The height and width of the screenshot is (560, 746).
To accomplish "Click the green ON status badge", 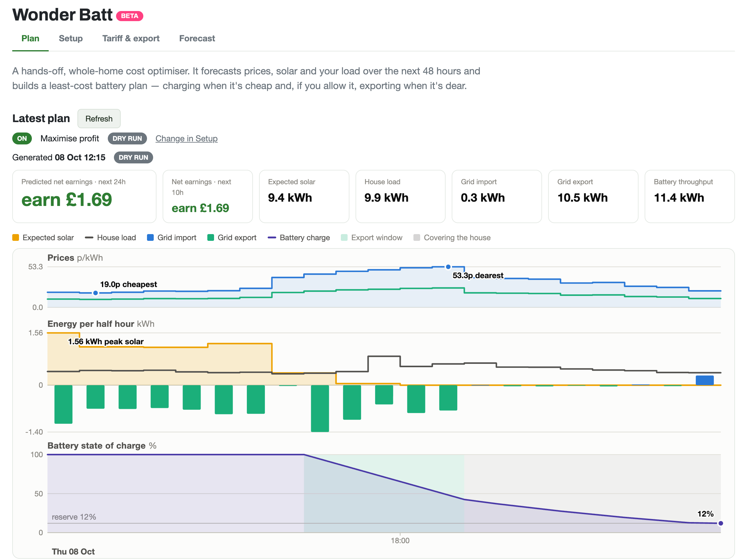I will (22, 139).
